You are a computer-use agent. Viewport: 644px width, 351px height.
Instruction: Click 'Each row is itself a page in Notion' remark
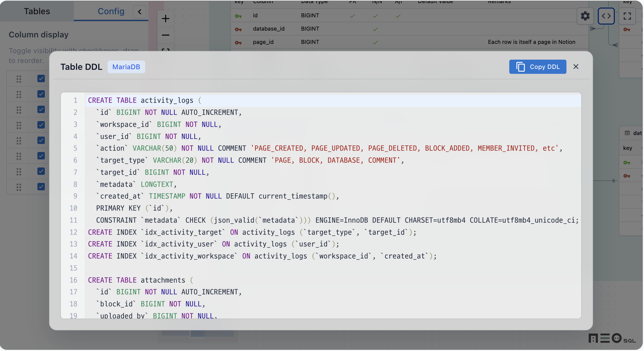coord(532,42)
